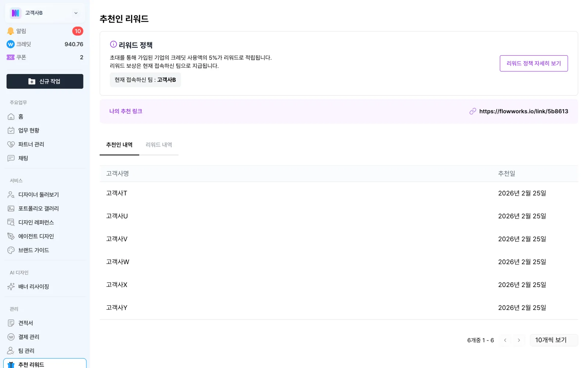Click the link chain icon by the referral URL
Image resolution: width=588 pixels, height=368 pixels.
point(473,112)
